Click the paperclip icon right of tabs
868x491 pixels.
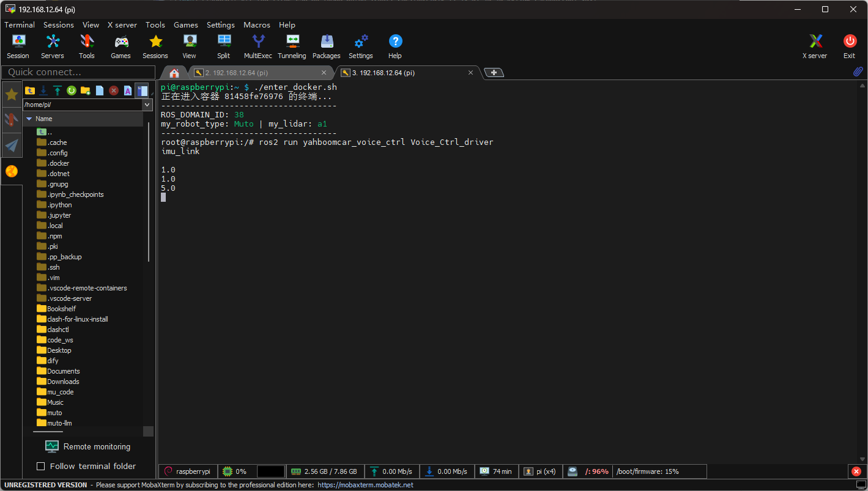pyautogui.click(x=858, y=72)
